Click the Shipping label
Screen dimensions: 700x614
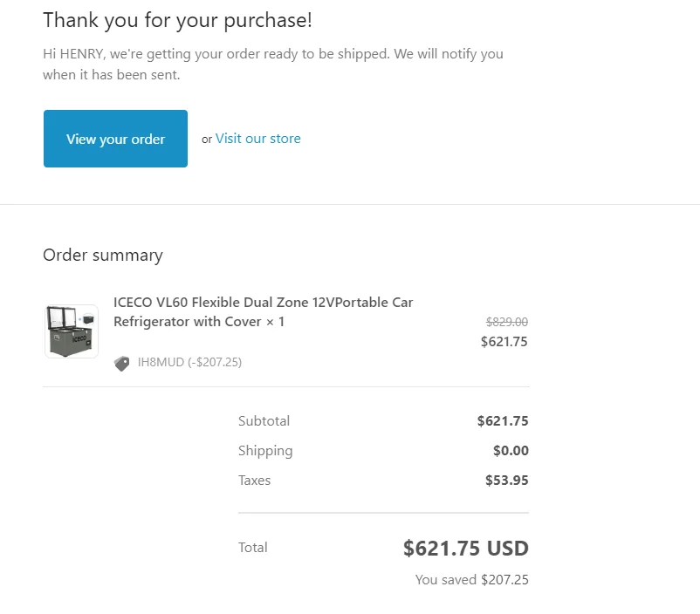[265, 451]
